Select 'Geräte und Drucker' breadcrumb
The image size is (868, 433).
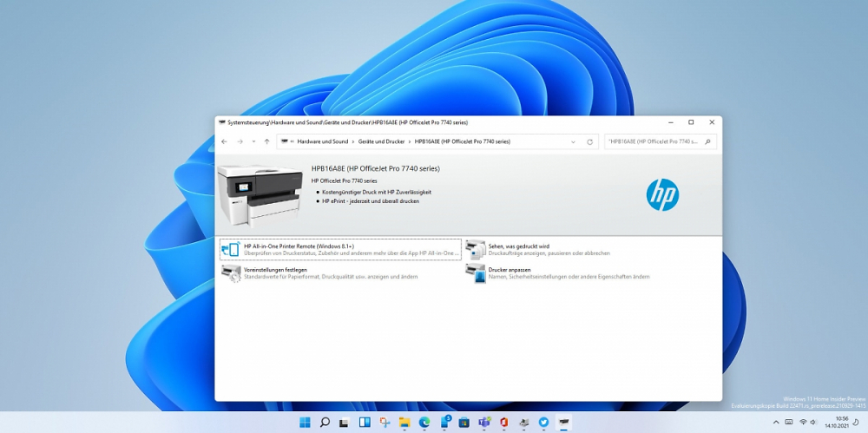382,141
